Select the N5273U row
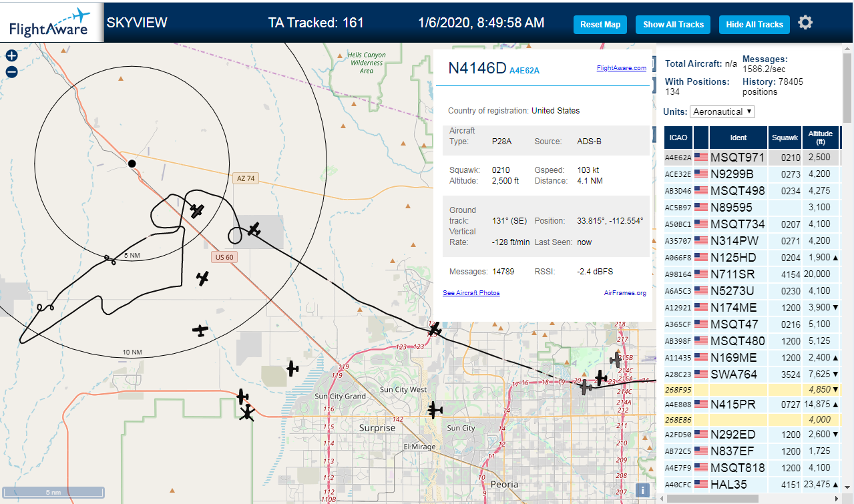The image size is (854, 504). (x=752, y=291)
